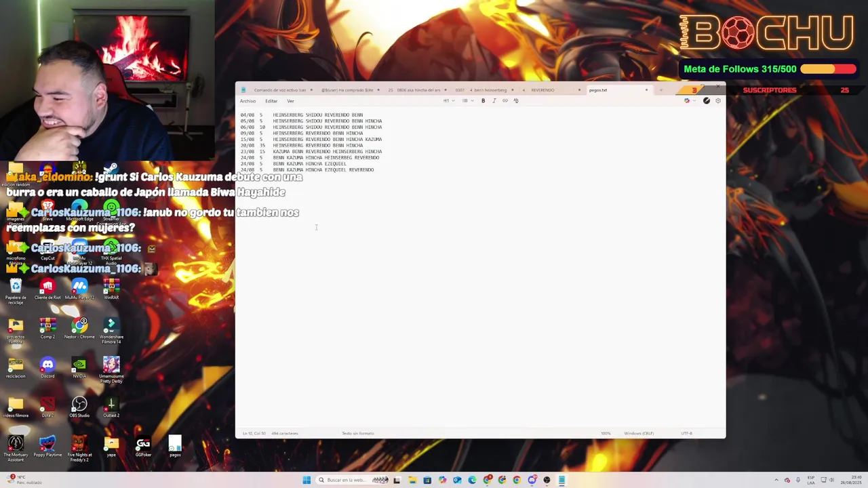Launch Outlast 2 desktop icon
Screen dimensions: 868x488
(x=111, y=407)
